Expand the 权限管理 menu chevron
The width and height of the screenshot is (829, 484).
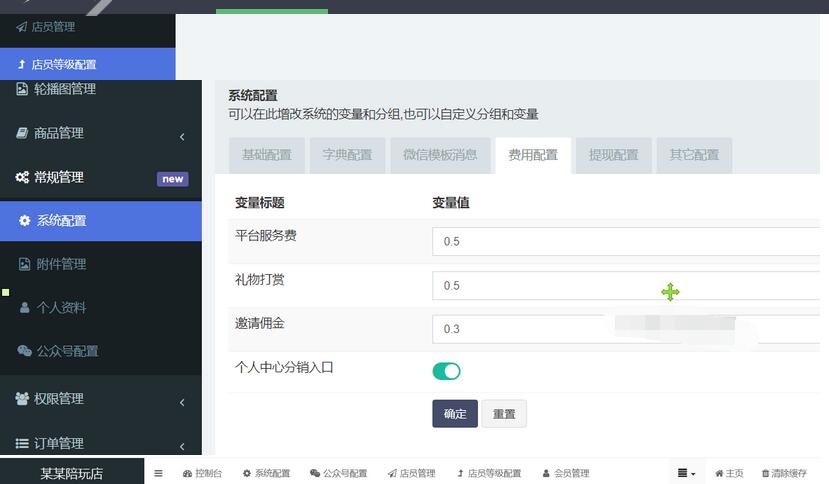[182, 403]
